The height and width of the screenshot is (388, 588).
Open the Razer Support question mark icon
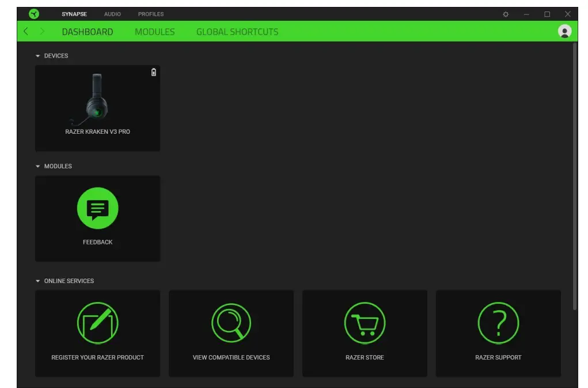[498, 323]
